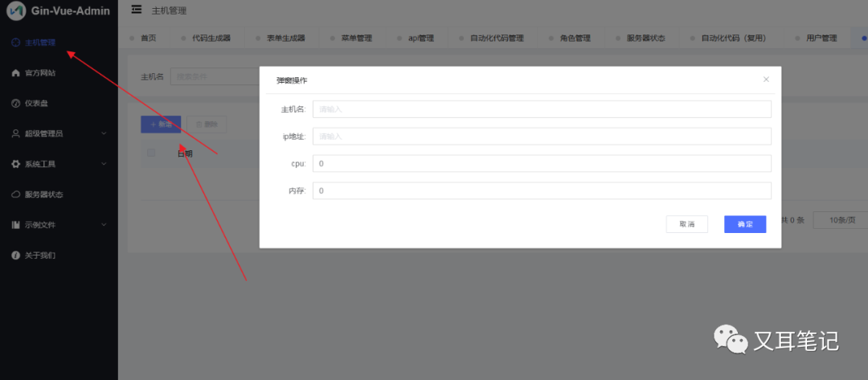The width and height of the screenshot is (868, 380).
Task: Click the 弹窗操作 dialog title
Action: [x=292, y=80]
